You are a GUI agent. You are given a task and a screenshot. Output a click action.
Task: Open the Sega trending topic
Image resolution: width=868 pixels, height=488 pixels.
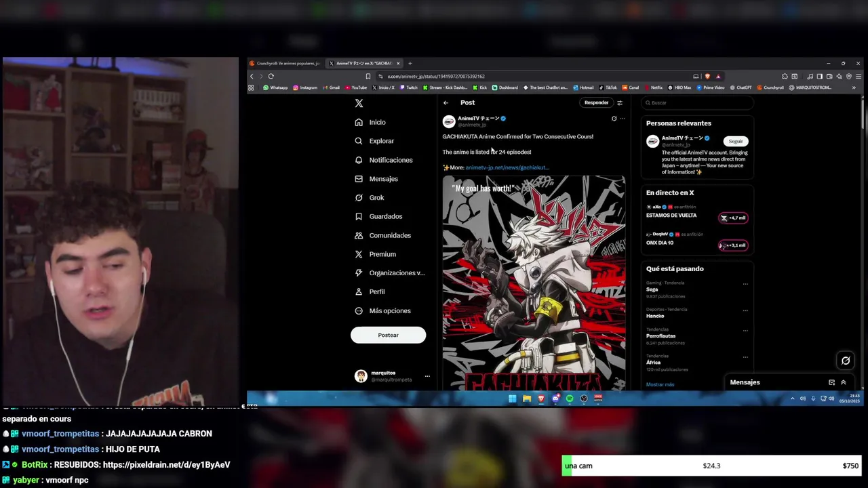(x=652, y=289)
